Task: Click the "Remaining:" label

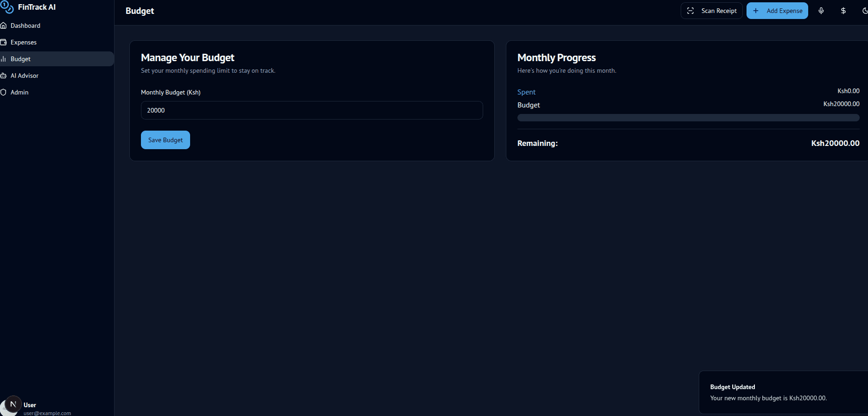Action: click(537, 144)
